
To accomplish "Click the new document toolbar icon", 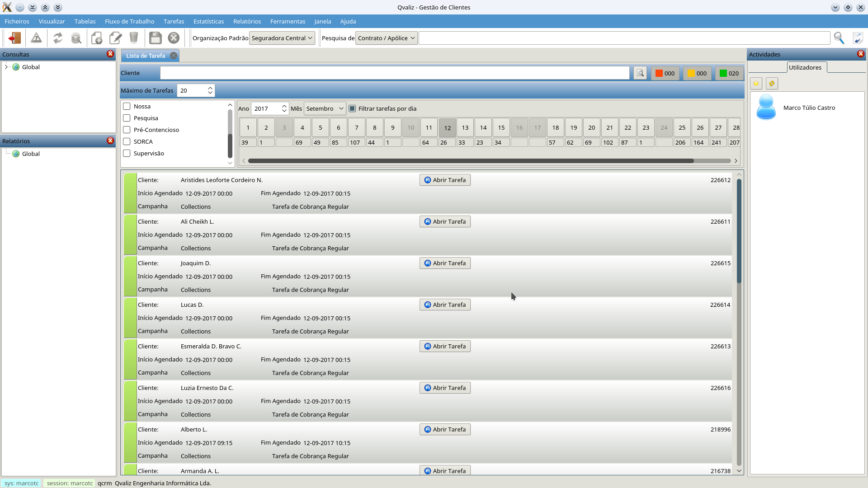I will 96,38.
